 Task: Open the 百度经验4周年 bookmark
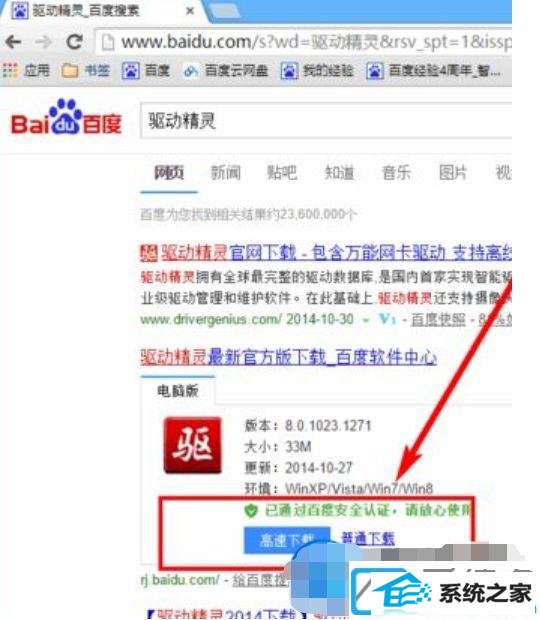[x=433, y=71]
